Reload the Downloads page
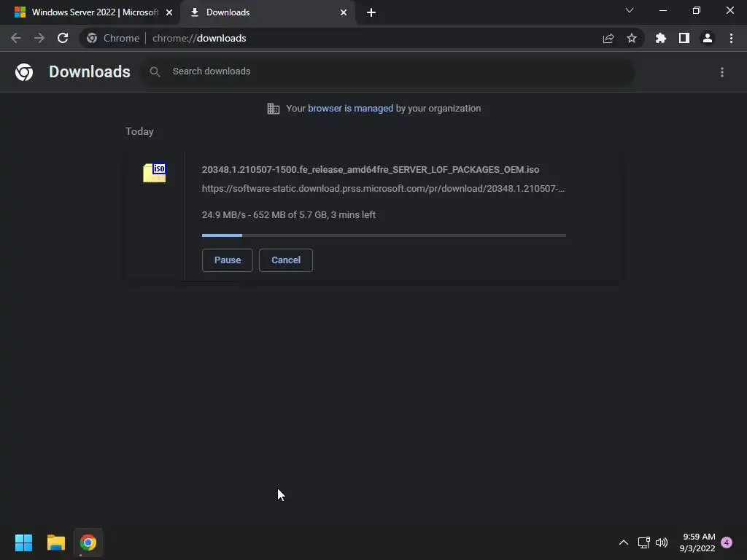 pos(63,38)
